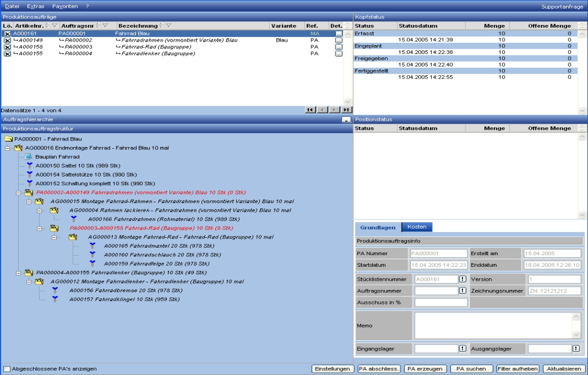Collapse AG000013 Montage Fahrrad-Rad node

tap(56, 237)
